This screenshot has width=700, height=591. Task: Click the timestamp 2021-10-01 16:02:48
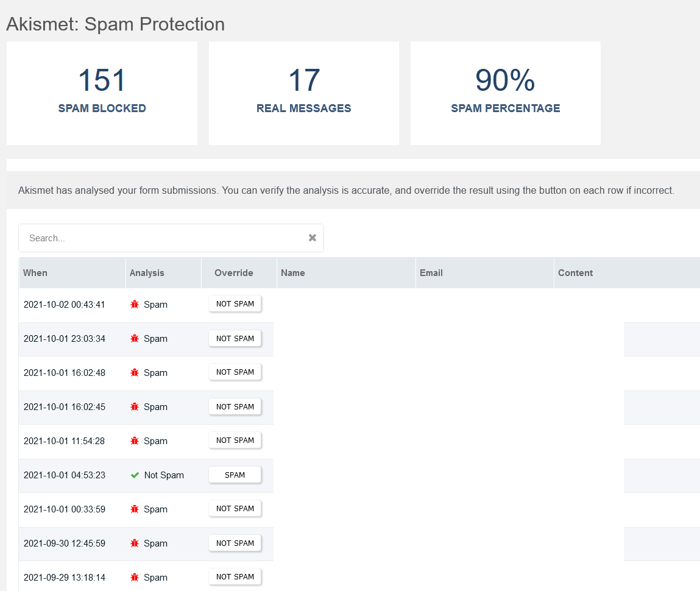click(x=65, y=373)
